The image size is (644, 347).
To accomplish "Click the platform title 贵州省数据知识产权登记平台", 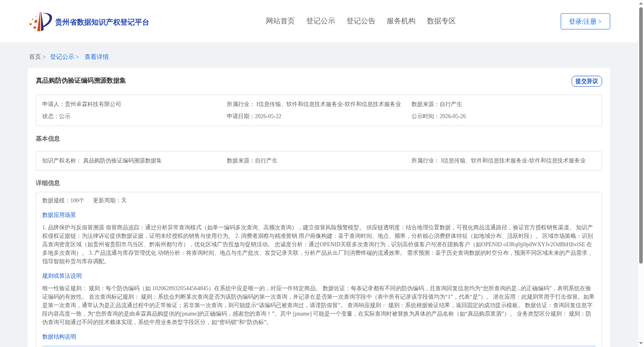I will pyautogui.click(x=102, y=22).
